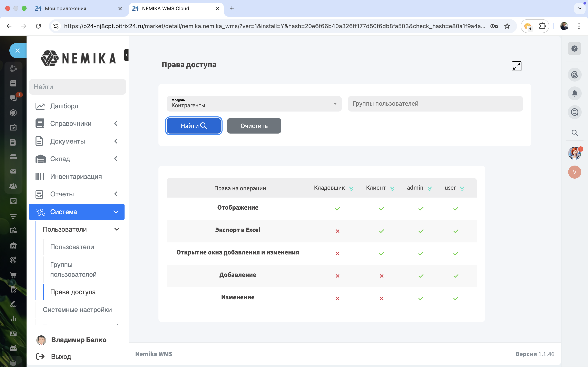Click the Инвентаризация barcode icon

[x=40, y=176]
